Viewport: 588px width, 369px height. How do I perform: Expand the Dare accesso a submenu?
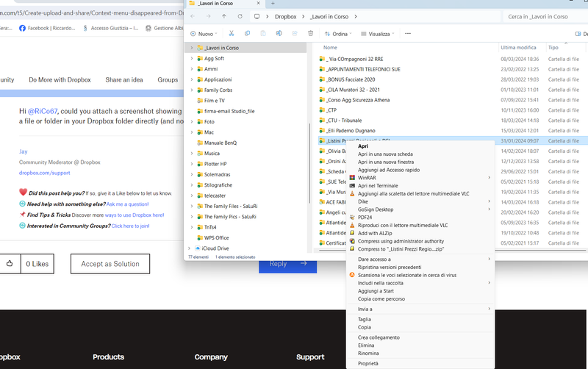coord(489,259)
